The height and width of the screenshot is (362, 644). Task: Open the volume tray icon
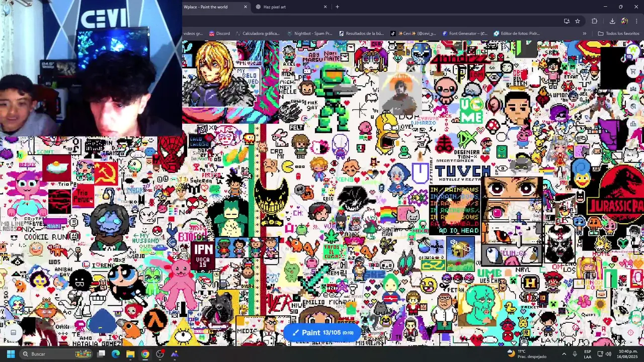[608, 354]
